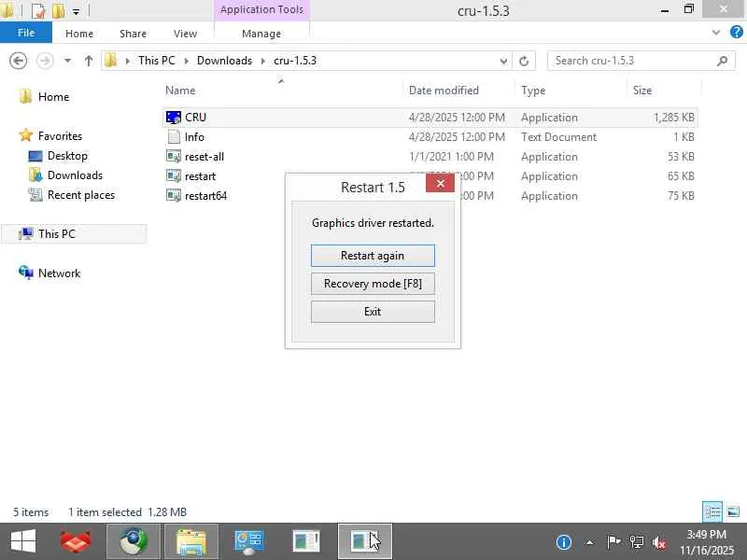Go back with the back arrow
Image resolution: width=747 pixels, height=560 pixels.
pos(18,61)
